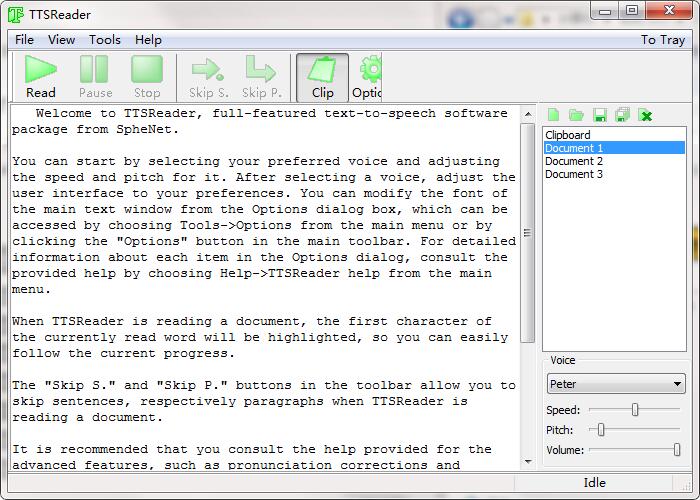Click the Volume slider handle
Viewport: 700px width, 500px height.
tap(677, 450)
